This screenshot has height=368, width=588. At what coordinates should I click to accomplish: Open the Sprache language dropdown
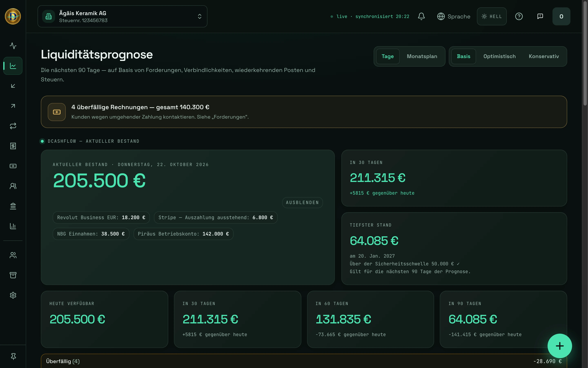tap(454, 16)
